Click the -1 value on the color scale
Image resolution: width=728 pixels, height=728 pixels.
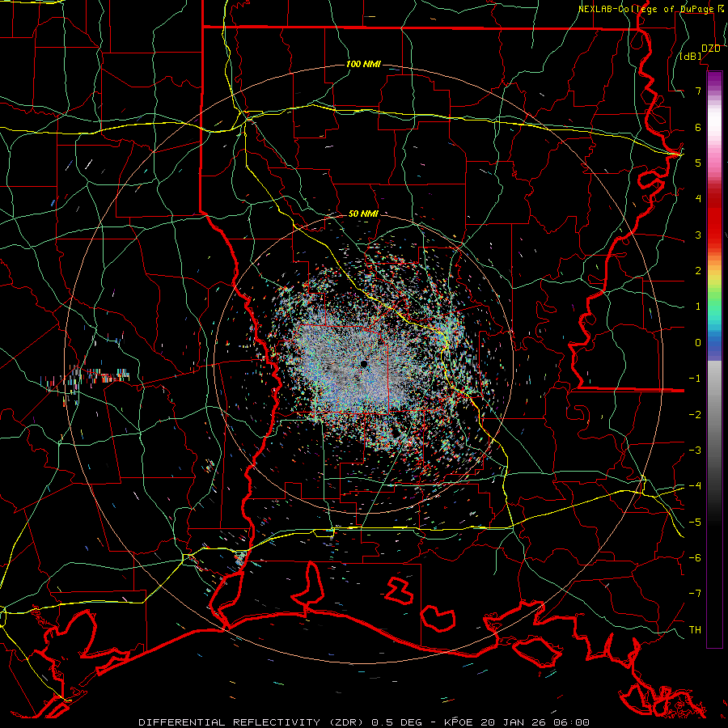point(695,379)
